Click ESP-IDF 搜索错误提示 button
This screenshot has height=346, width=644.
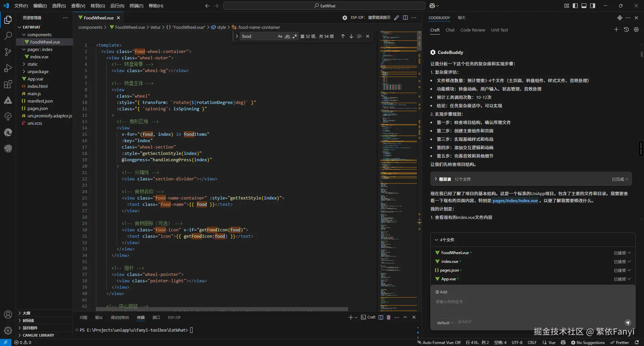371,17
